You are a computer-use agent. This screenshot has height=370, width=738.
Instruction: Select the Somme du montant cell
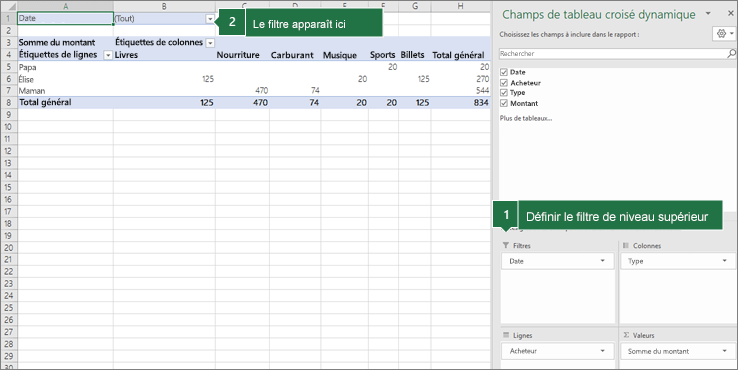[x=65, y=42]
